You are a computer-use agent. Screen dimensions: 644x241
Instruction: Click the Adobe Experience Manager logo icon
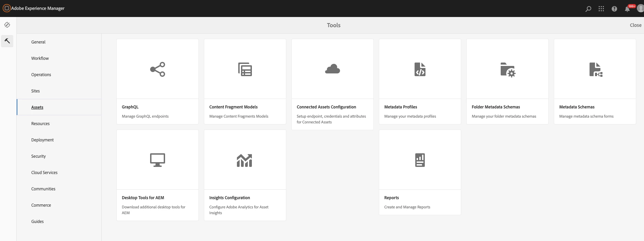click(7, 8)
